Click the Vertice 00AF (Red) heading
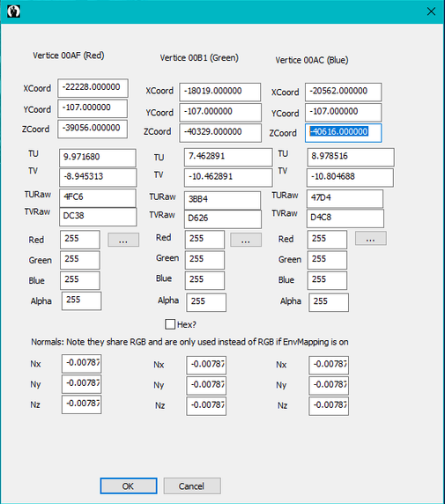The width and height of the screenshot is (445, 504). click(x=69, y=56)
